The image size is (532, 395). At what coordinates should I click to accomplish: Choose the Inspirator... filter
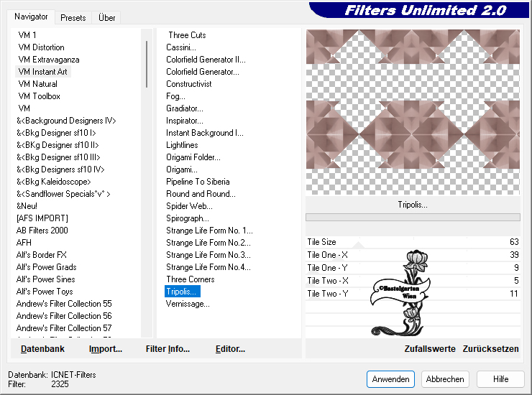coord(185,121)
